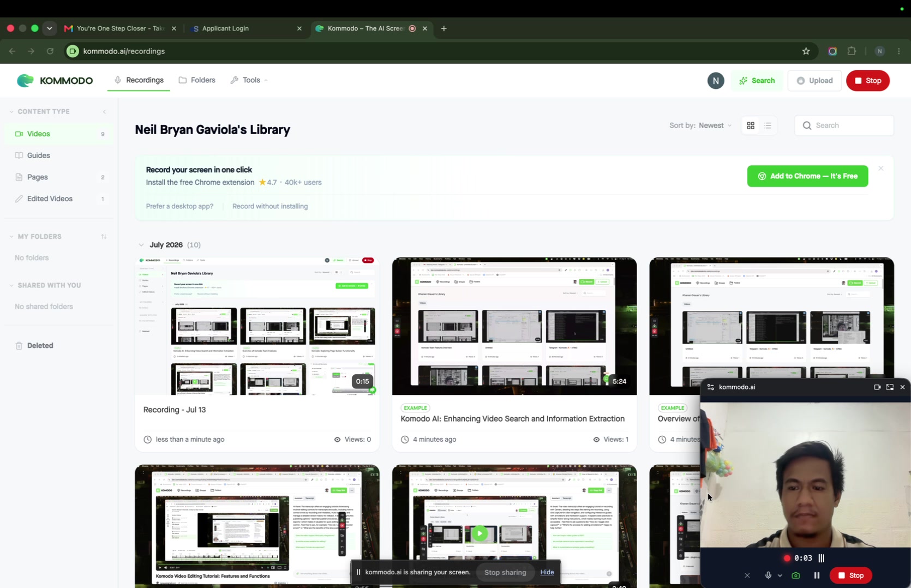Click the browser address bar URL
911x588 pixels.
click(124, 51)
